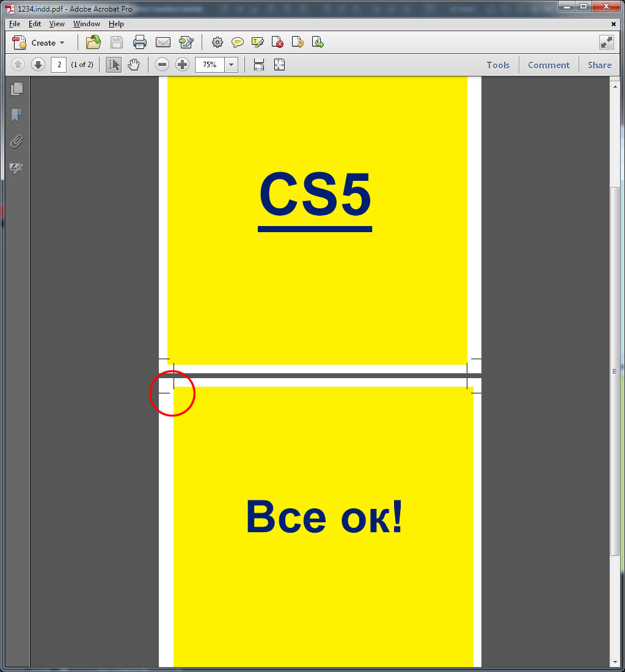The height and width of the screenshot is (672, 625).
Task: Click the Open file folder icon
Action: click(x=93, y=42)
